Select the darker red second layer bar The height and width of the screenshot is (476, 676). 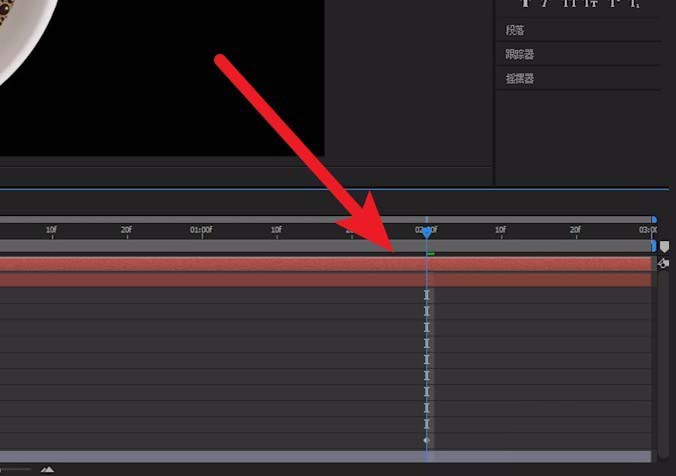325,279
